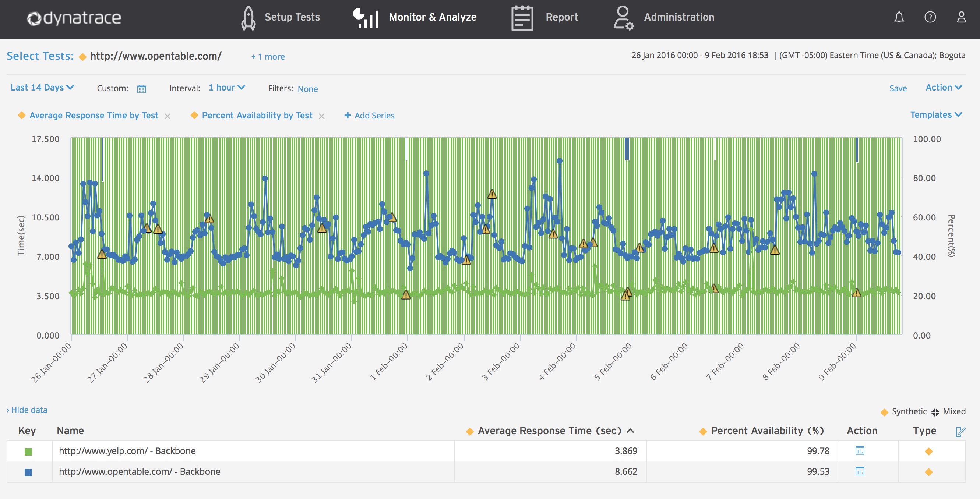Open the help question mark icon
Image resolution: width=980 pixels, height=499 pixels.
pos(930,17)
